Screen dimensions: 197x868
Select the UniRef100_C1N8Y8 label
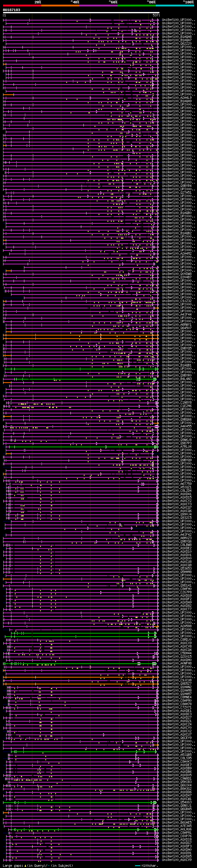pyautogui.click(x=177, y=403)
